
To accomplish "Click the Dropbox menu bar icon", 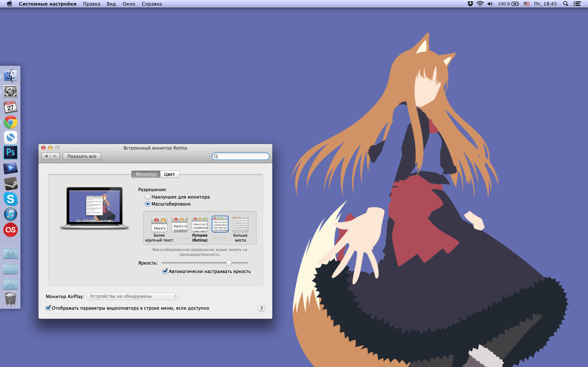I will pos(470,4).
